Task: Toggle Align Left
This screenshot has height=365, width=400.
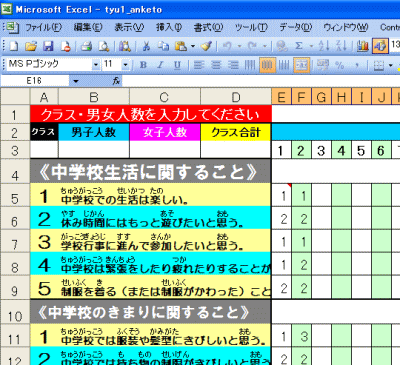Action: (199, 65)
